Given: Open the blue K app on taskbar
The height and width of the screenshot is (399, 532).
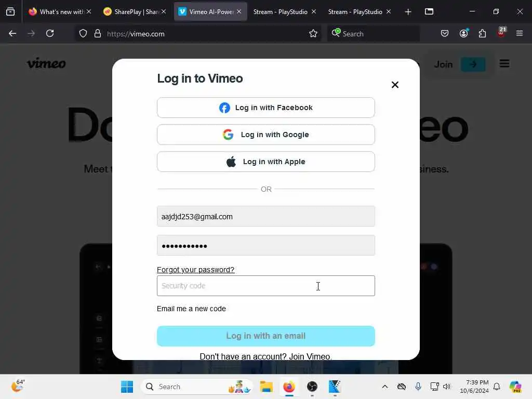Looking at the screenshot, I should (335, 387).
